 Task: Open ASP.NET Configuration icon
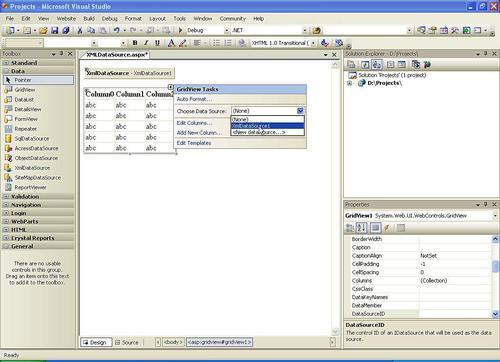(427, 64)
